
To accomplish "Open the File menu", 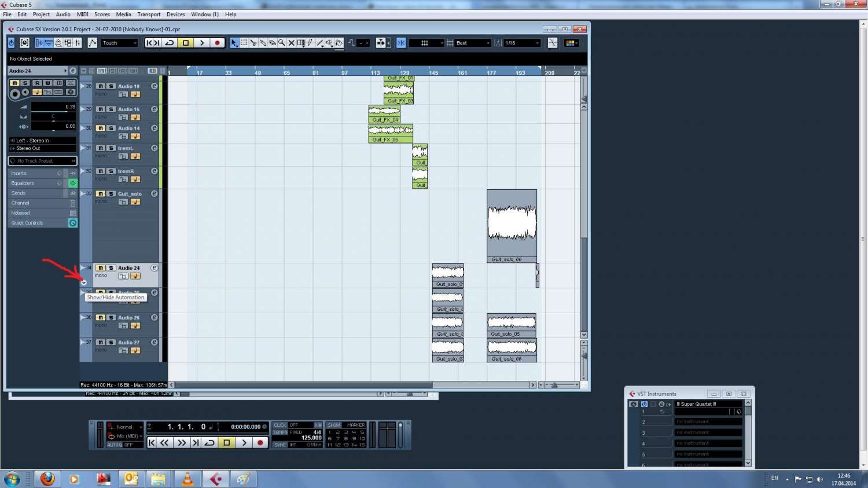I will tap(7, 14).
